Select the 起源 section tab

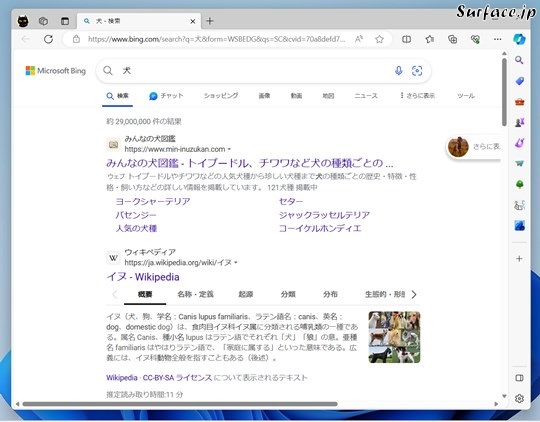pos(246,294)
